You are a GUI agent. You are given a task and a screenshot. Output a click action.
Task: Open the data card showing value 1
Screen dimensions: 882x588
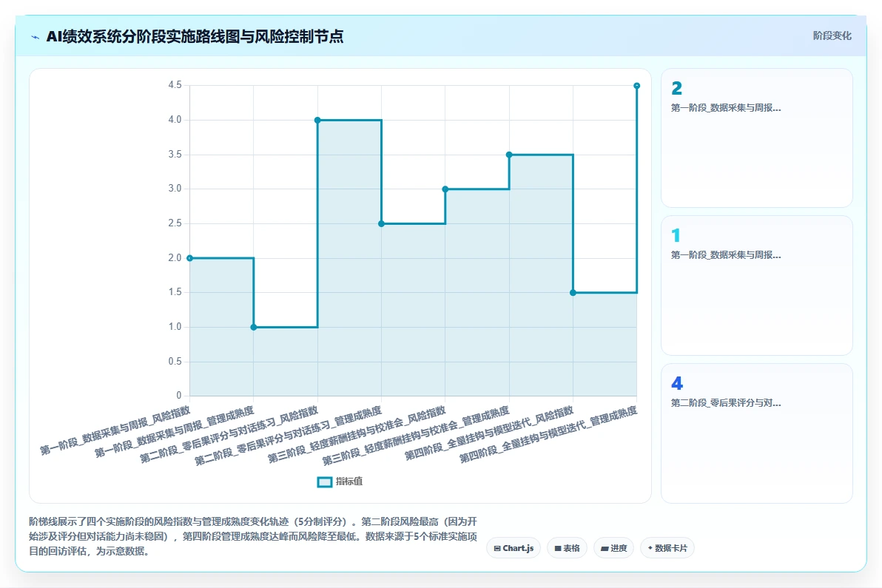pyautogui.click(x=756, y=285)
